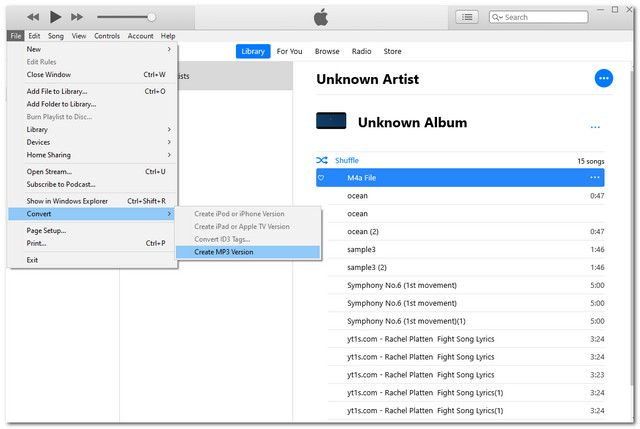Select Create MP3 Version

tap(224, 252)
